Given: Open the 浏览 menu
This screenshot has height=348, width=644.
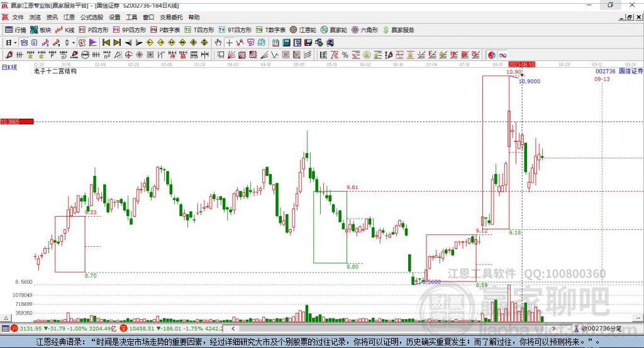Looking at the screenshot, I should (x=35, y=17).
